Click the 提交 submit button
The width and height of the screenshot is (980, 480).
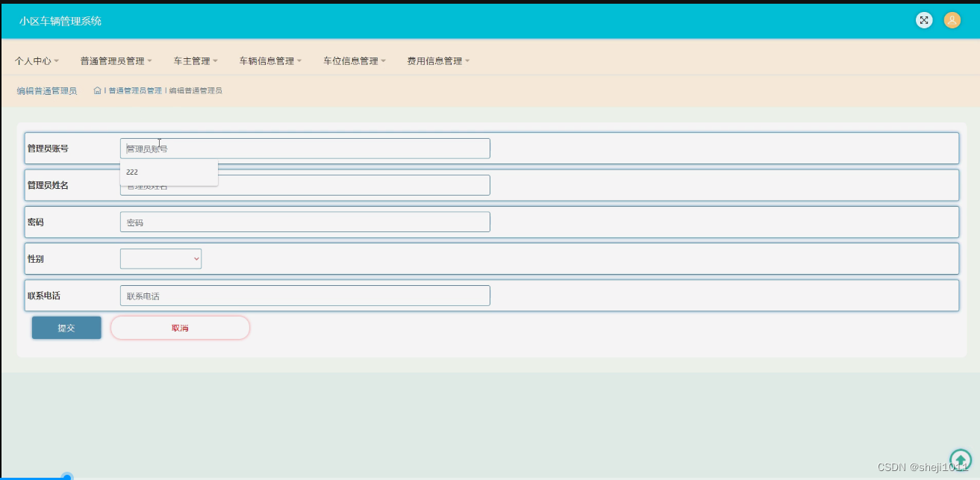[x=66, y=328]
